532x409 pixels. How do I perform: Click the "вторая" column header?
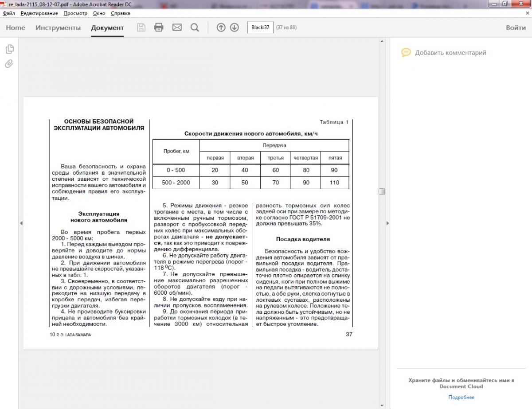pos(245,158)
